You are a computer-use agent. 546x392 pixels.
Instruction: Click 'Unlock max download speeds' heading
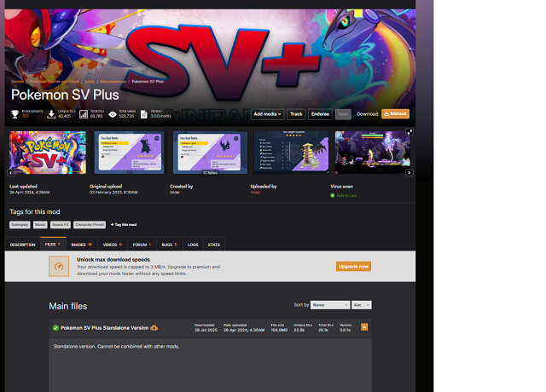[113, 259]
